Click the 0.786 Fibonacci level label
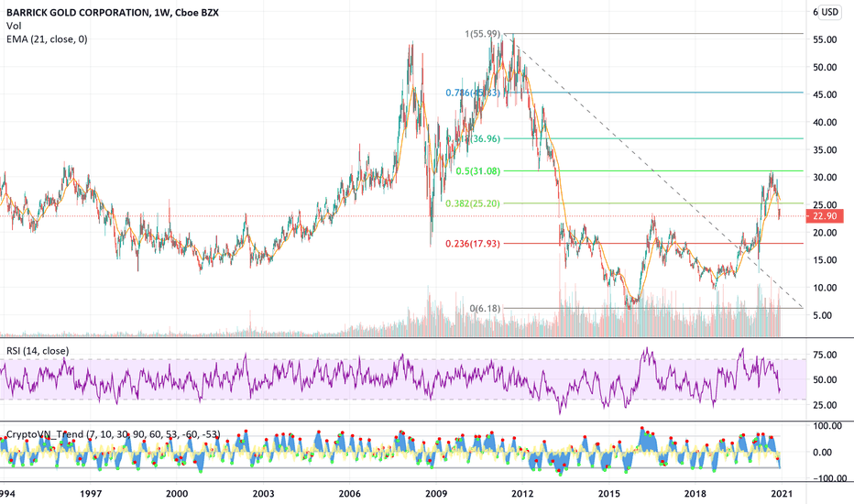 (472, 93)
